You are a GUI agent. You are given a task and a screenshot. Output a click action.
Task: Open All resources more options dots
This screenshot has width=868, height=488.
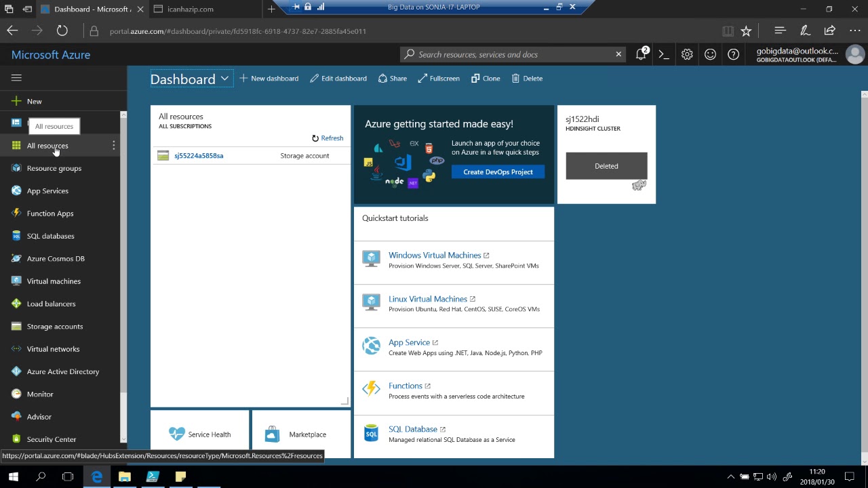[x=113, y=146]
